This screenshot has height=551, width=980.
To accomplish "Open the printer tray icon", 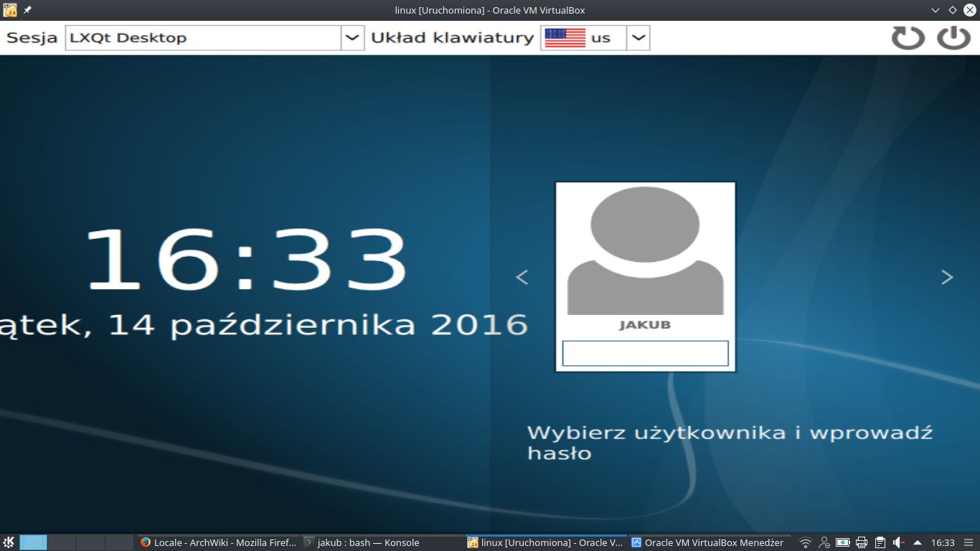I will coord(862,542).
